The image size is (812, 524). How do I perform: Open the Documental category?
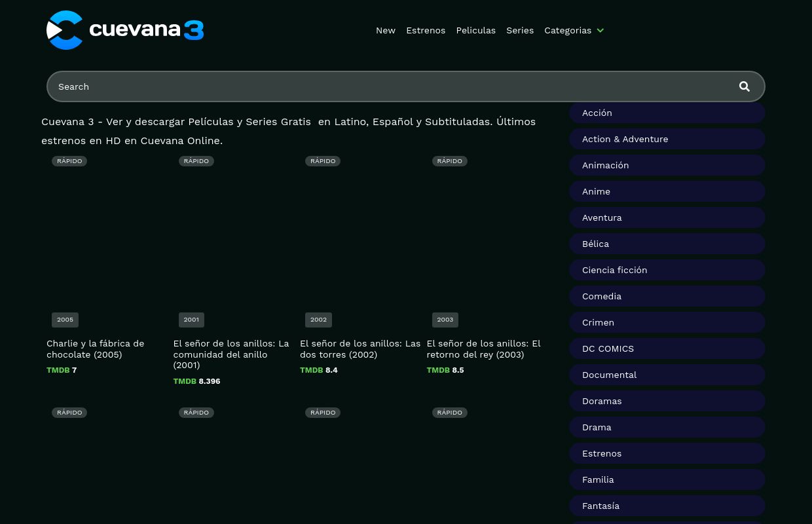pos(667,375)
